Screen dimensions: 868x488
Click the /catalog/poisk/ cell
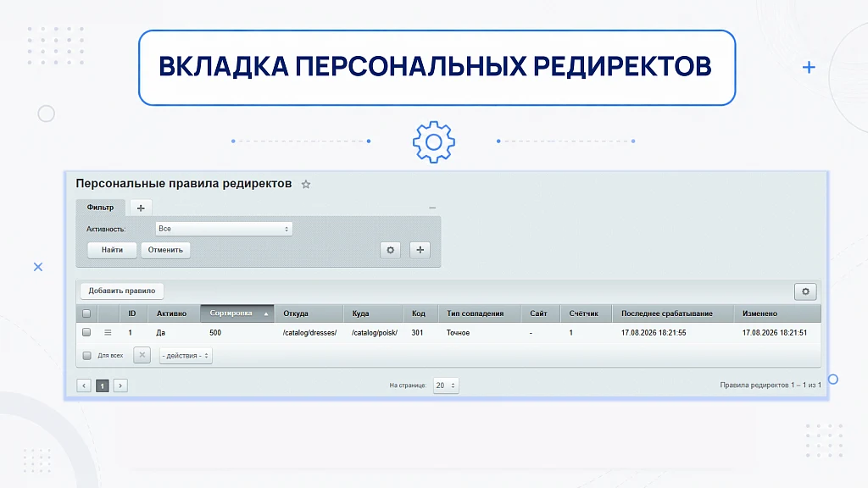pyautogui.click(x=374, y=333)
